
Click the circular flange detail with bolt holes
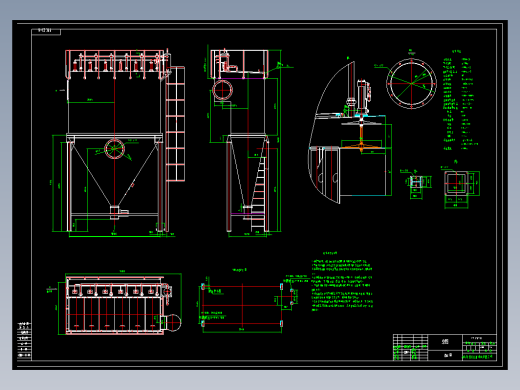pyautogui.click(x=411, y=83)
